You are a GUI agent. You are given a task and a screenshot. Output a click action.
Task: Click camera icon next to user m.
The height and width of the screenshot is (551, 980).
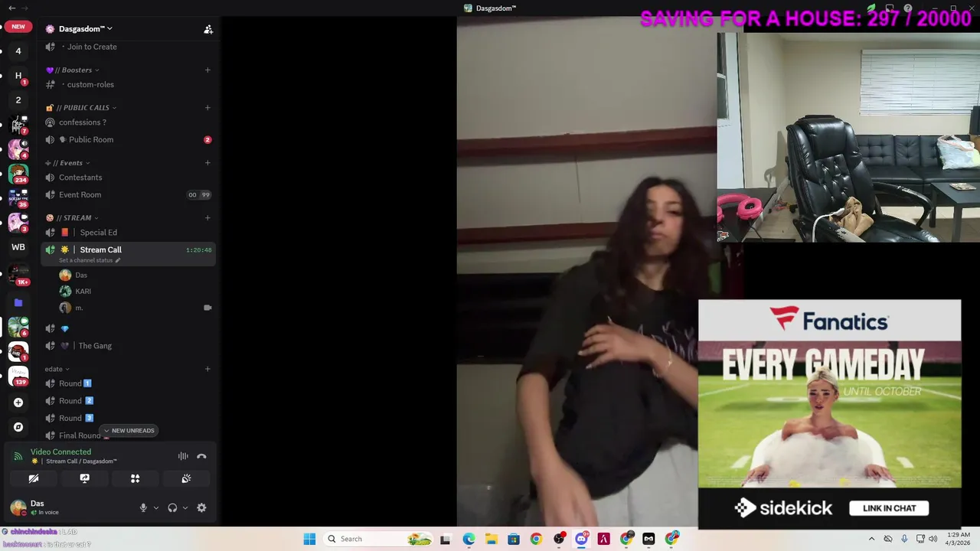coord(207,308)
